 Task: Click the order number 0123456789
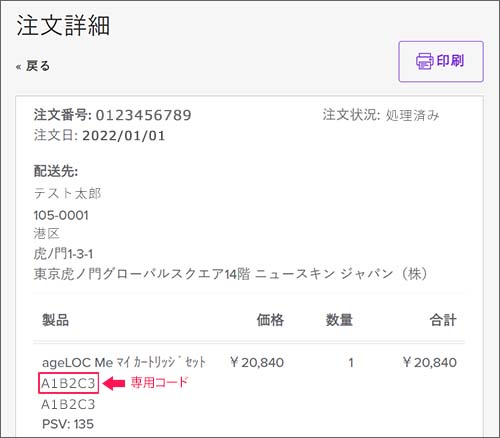tap(144, 115)
